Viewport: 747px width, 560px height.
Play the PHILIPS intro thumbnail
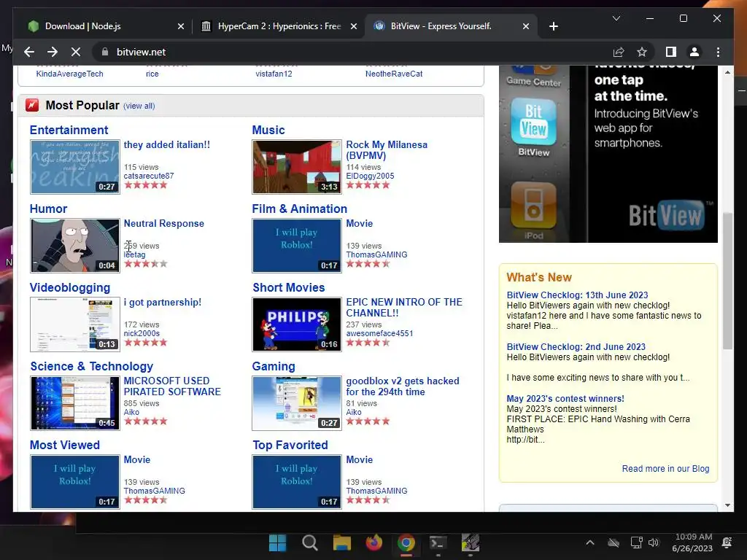[x=297, y=324]
